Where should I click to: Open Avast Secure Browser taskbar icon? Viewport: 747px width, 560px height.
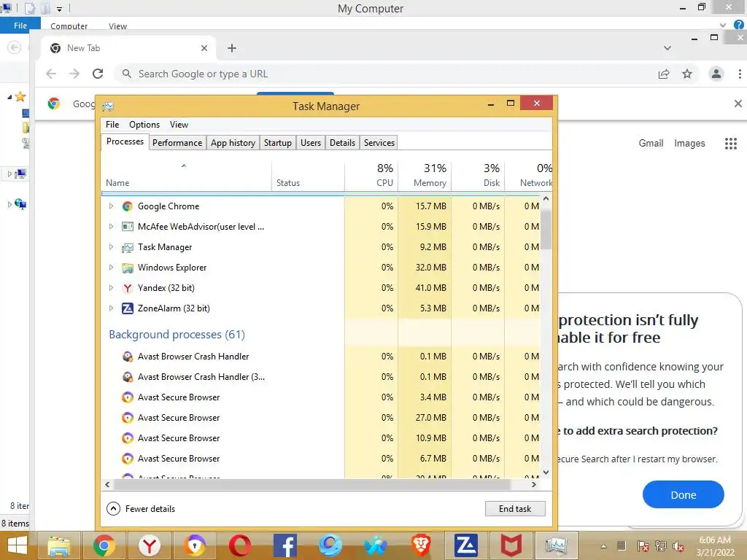point(195,545)
